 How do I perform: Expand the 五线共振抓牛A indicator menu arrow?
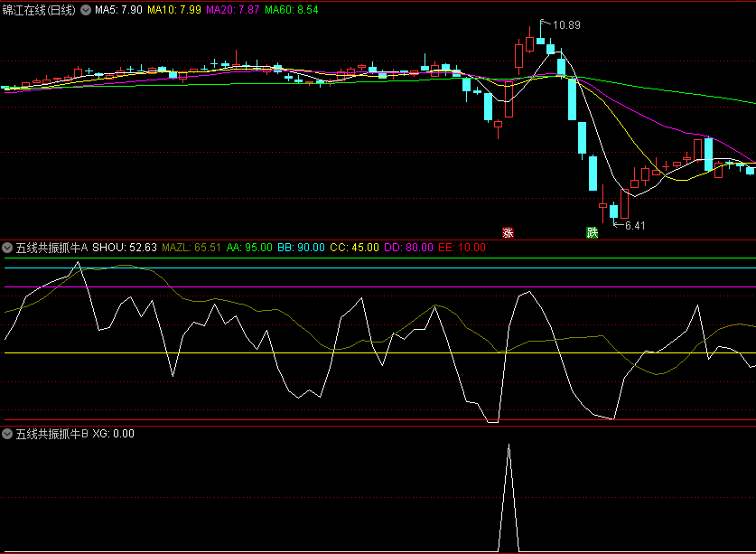point(7,248)
